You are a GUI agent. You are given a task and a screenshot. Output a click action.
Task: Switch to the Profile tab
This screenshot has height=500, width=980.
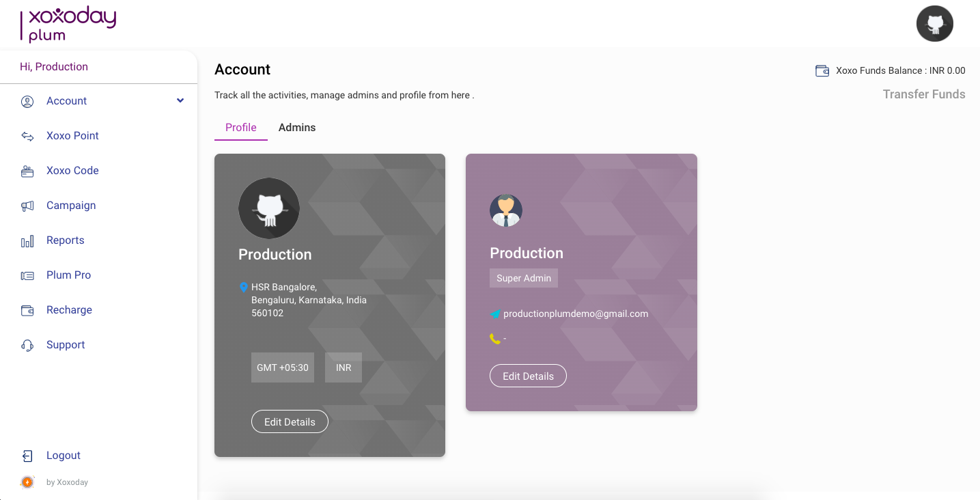241,128
